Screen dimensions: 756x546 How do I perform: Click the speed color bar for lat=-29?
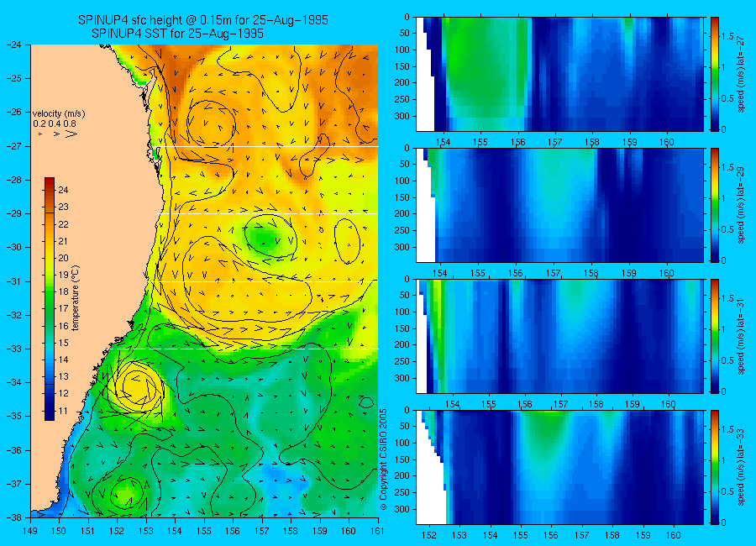714,205
